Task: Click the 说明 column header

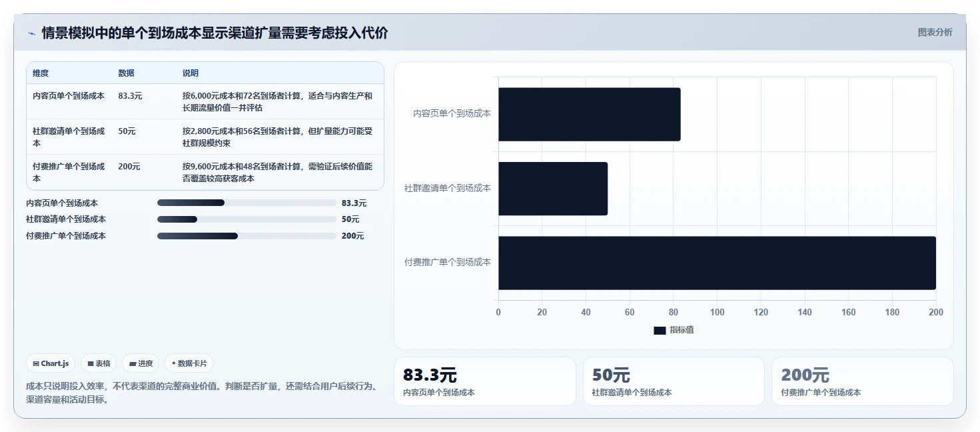Action: pos(191,73)
